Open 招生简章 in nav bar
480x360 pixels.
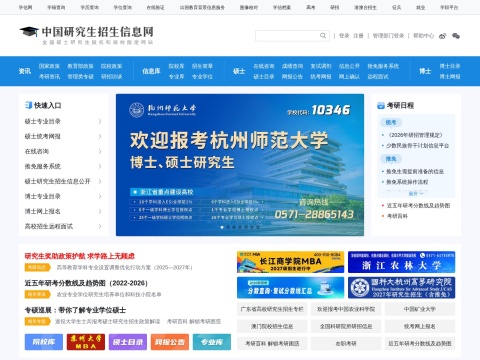(202, 66)
